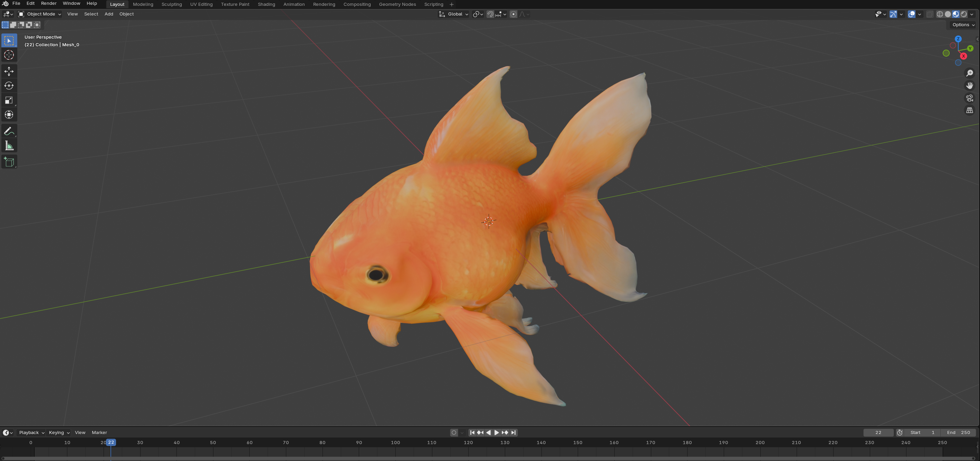Click the Add Cube tool
Viewport: 980px width, 461px height.
(x=9, y=162)
